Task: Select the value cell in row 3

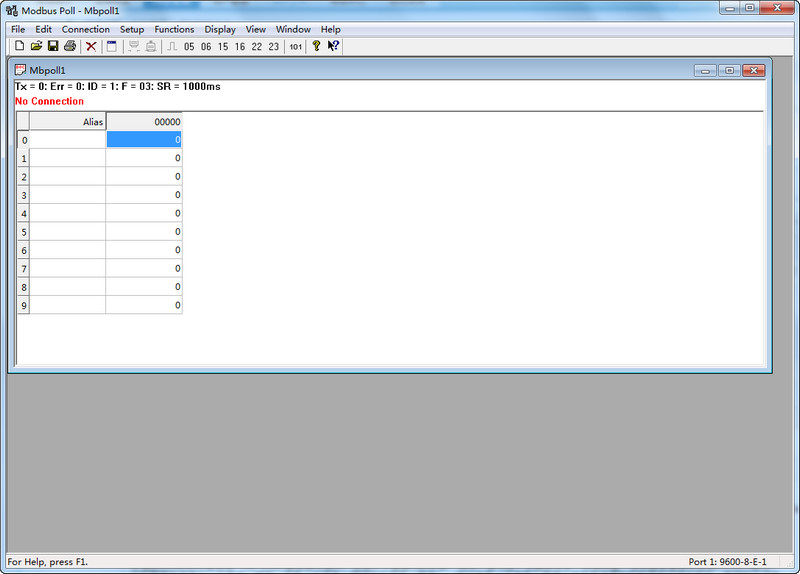Action: [144, 194]
